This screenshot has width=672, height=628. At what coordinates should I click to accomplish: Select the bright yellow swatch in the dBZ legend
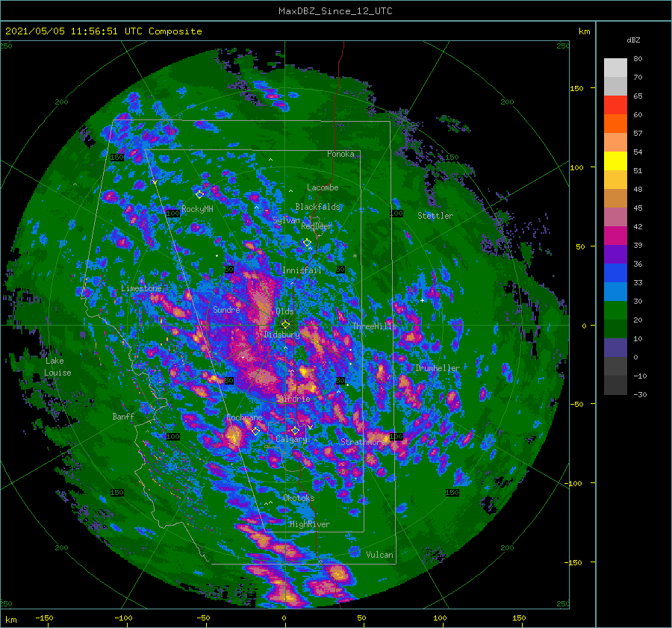pyautogui.click(x=615, y=161)
